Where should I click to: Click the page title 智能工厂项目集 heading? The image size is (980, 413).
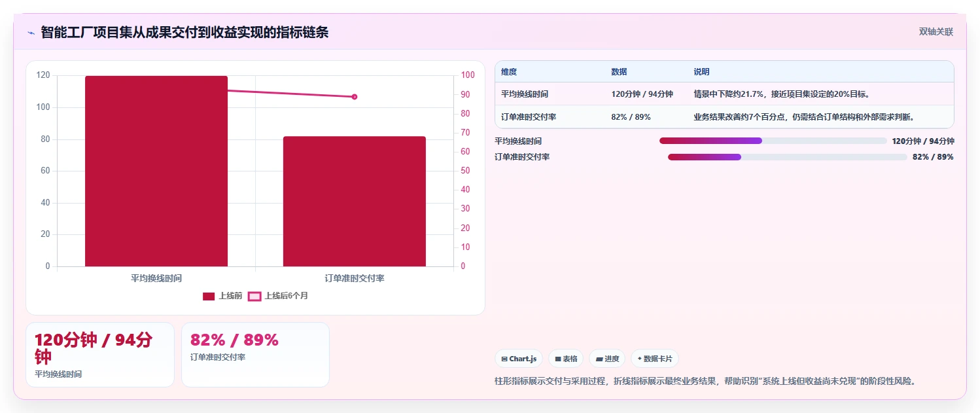tap(184, 32)
